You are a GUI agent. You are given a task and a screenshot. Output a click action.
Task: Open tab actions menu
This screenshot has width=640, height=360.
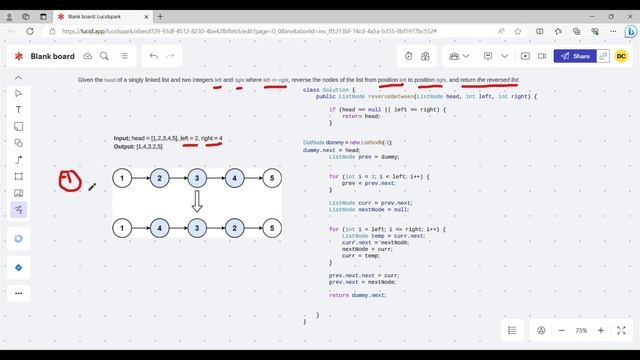(43, 17)
